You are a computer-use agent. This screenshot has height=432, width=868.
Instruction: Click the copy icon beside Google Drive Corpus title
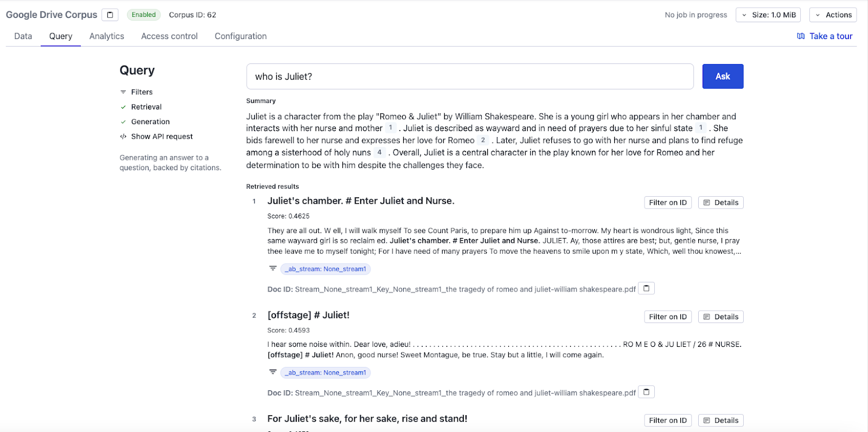pos(110,15)
